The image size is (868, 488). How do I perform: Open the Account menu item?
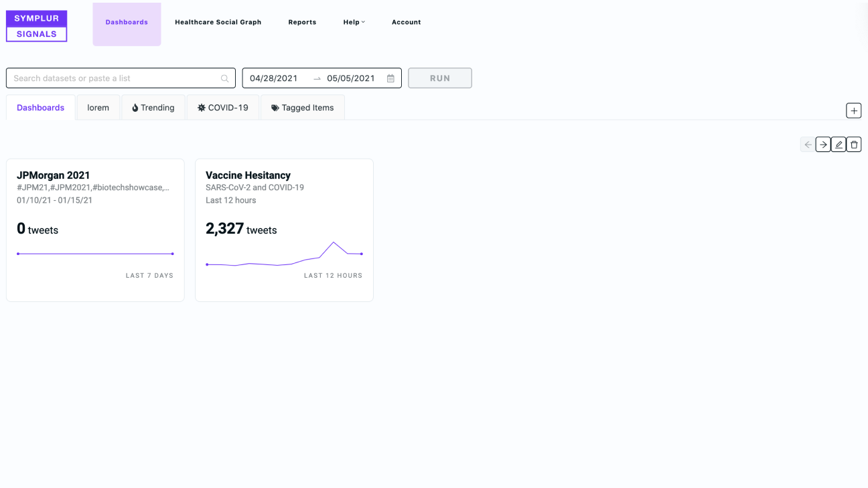(x=407, y=22)
